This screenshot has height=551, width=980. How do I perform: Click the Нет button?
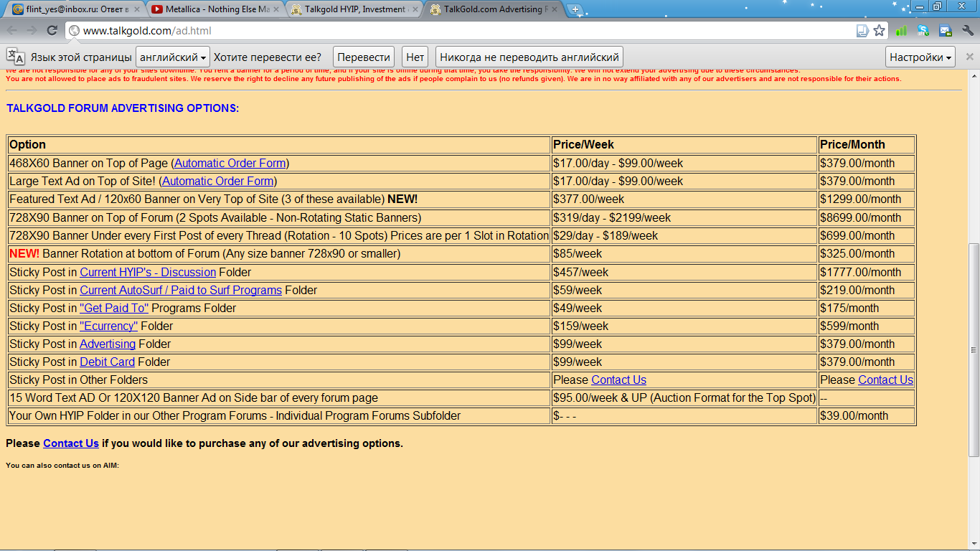(x=415, y=57)
